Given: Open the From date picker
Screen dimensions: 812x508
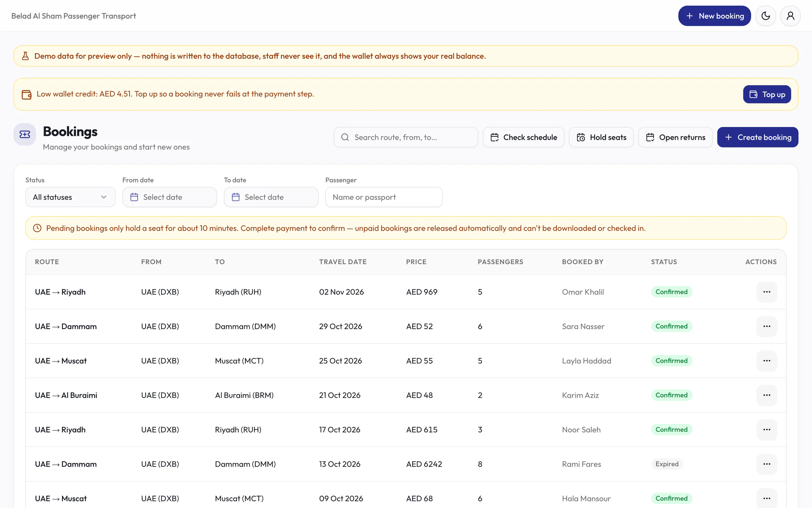Looking at the screenshot, I should coord(170,197).
